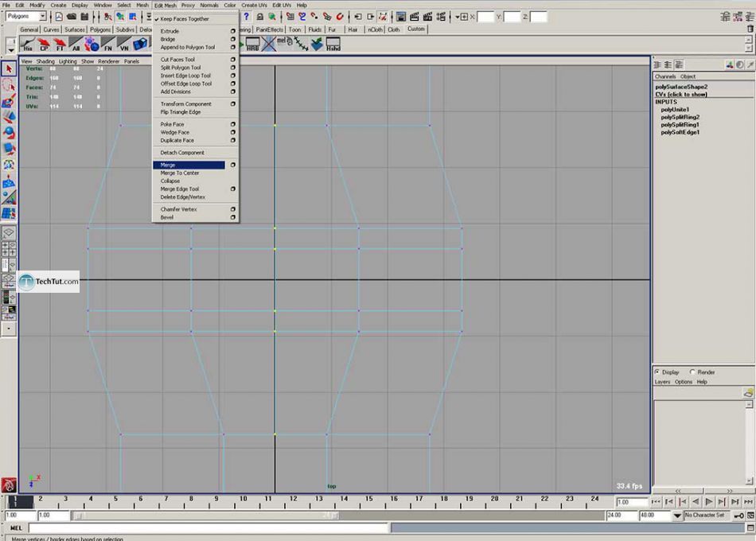Select the Display radio button
Image resolution: width=756 pixels, height=541 pixels.
tap(657, 372)
